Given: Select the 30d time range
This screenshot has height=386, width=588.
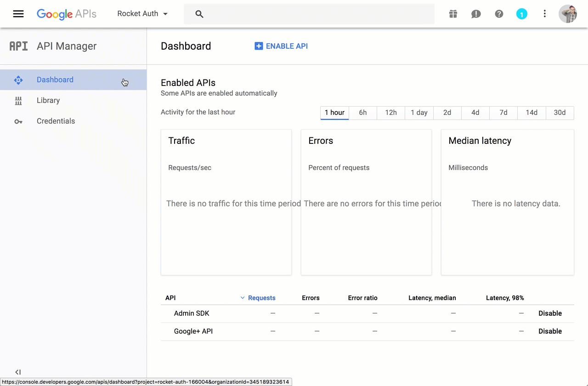Looking at the screenshot, I should (560, 113).
